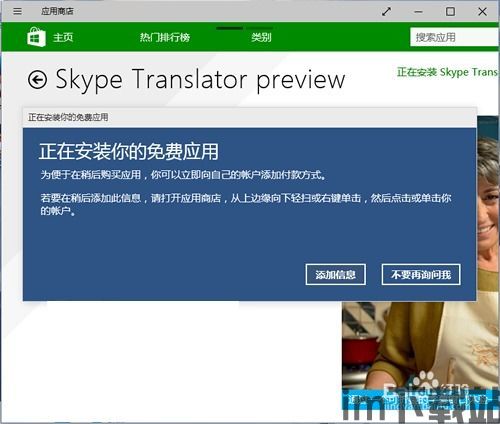Click the 正在安装你的免费应用 dialog heading
Viewport: 500px width, 424px height.
tap(129, 152)
